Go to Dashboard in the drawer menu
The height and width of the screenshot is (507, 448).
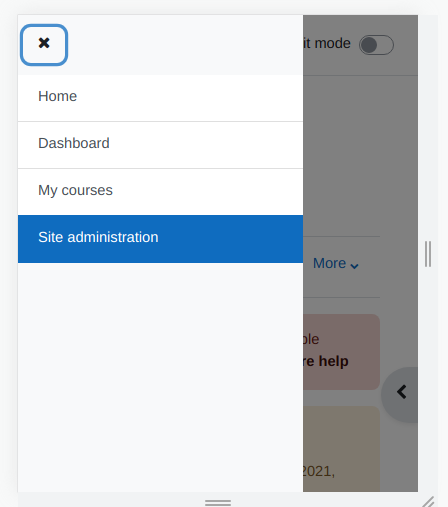pos(160,145)
